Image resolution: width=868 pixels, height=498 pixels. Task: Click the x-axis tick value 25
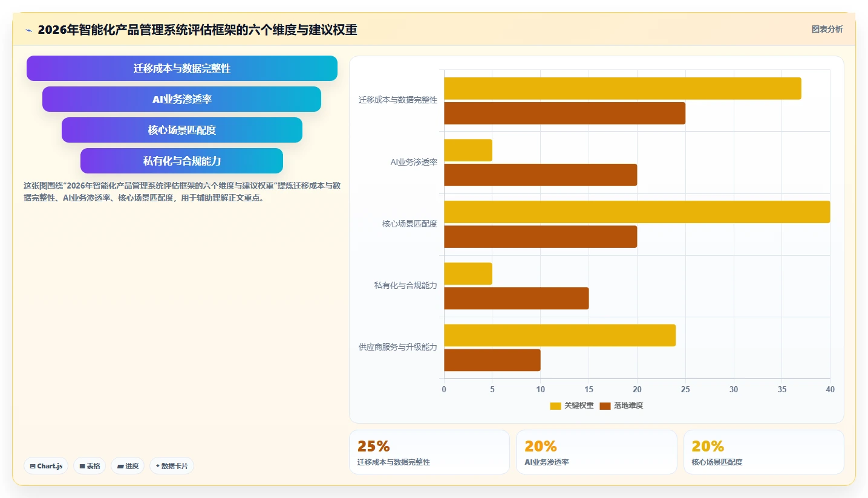point(685,390)
